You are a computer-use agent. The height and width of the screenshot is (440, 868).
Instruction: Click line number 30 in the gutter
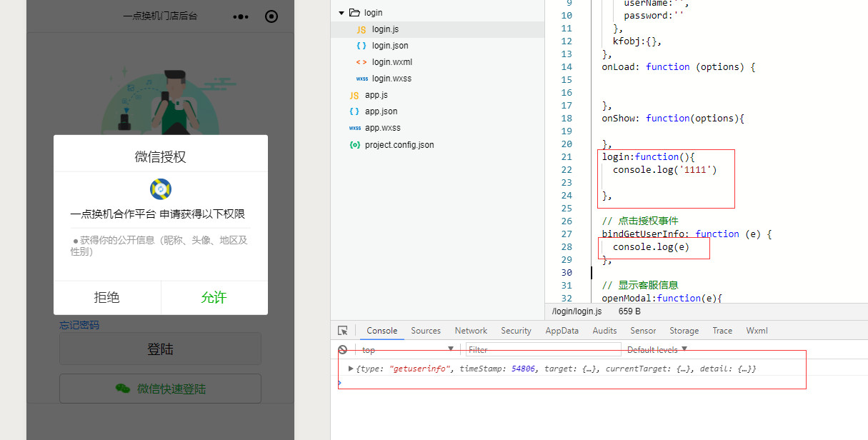pos(567,272)
